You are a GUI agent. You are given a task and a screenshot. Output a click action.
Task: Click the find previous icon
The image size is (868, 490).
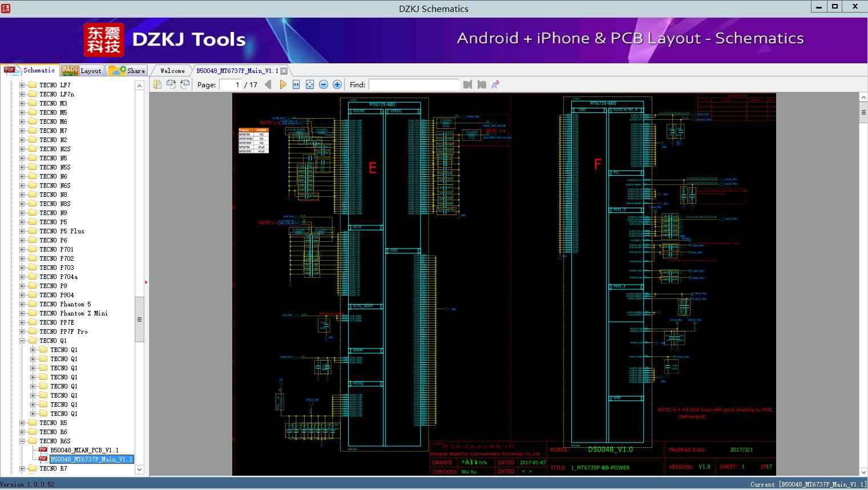click(468, 84)
